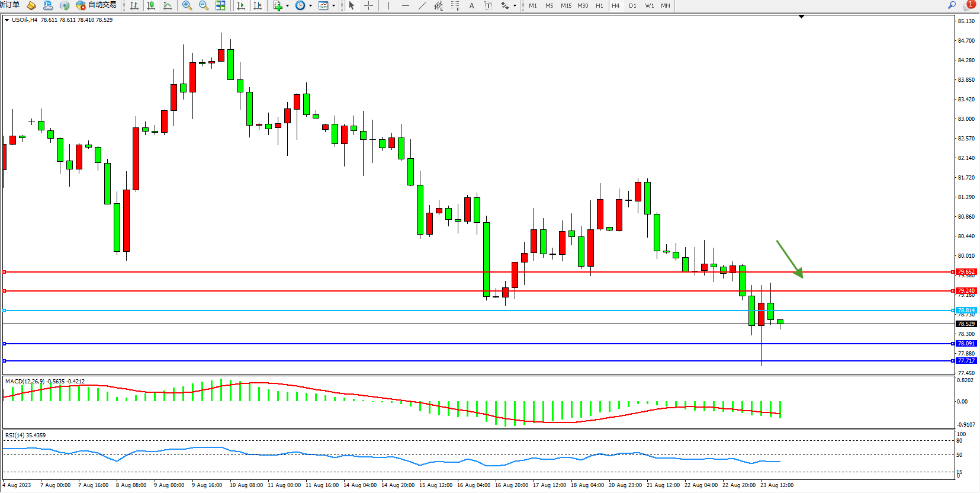Select the Fibonacci retracement tool

point(455,5)
